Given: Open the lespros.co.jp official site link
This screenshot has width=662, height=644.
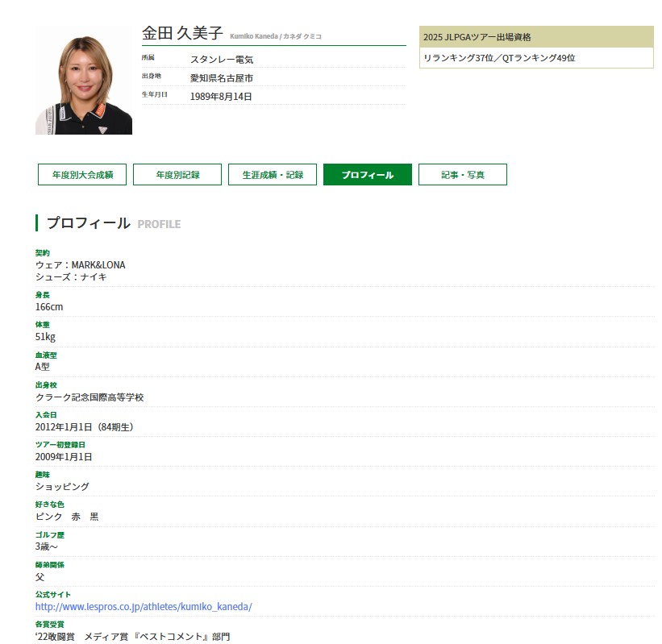Looking at the screenshot, I should pos(144,606).
